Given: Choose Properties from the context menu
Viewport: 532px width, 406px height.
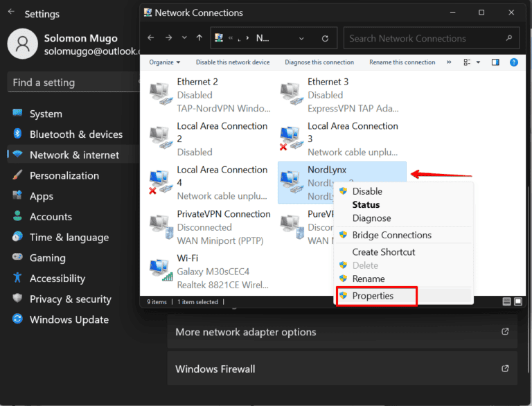Looking at the screenshot, I should tap(373, 296).
